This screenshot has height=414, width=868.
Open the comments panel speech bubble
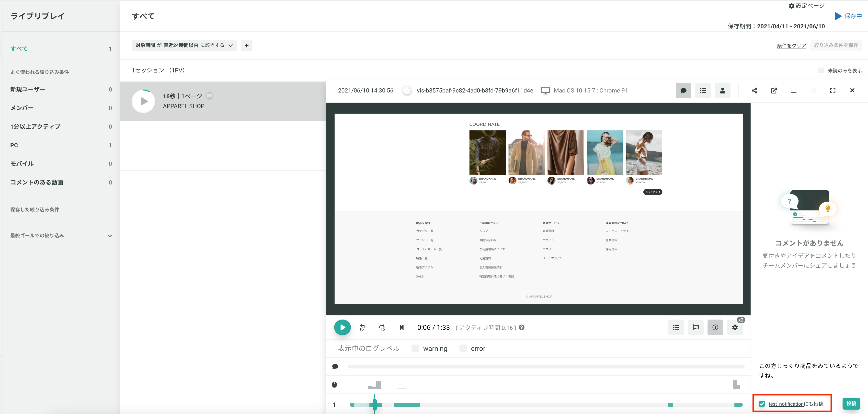click(x=683, y=90)
